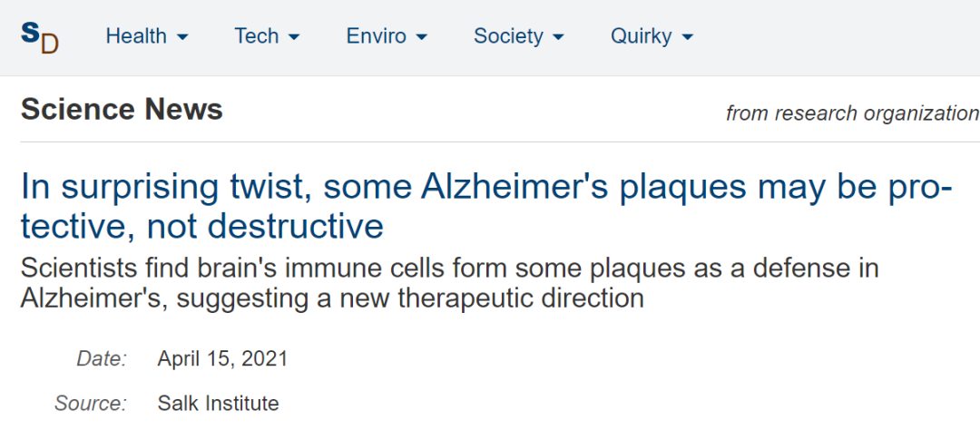
Task: Click the Date label
Action: pos(102,358)
